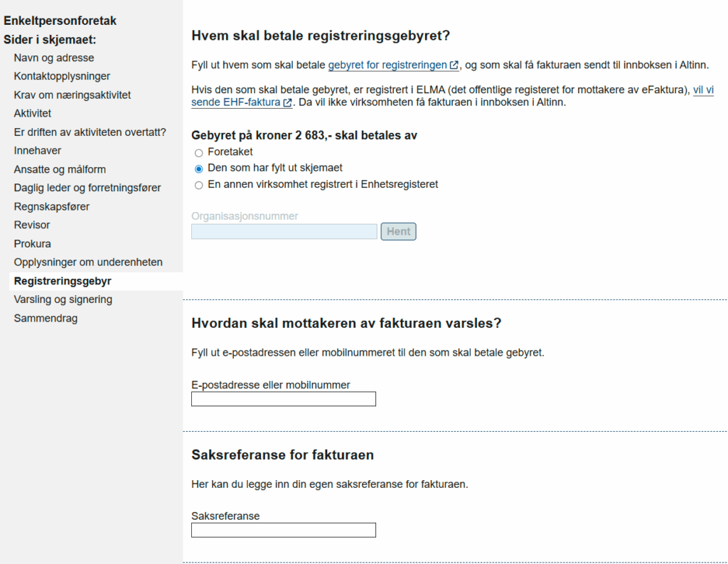
Task: Open Opplysninger om underenheten page
Action: pos(88,262)
